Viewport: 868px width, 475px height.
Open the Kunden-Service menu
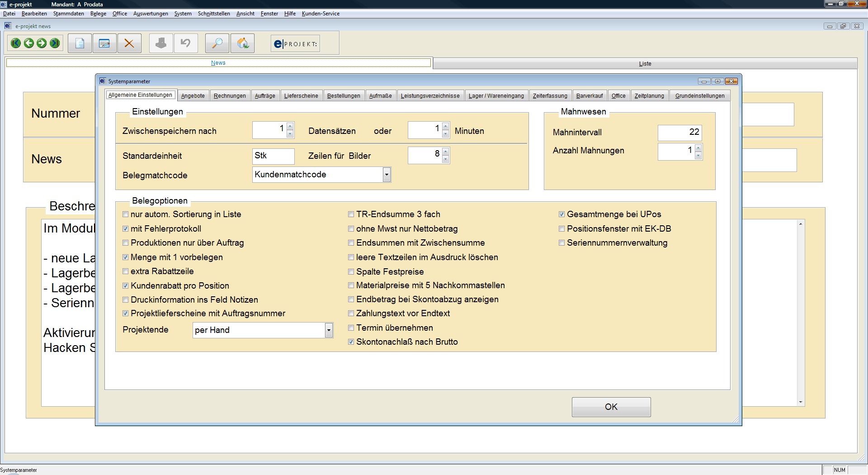(321, 14)
